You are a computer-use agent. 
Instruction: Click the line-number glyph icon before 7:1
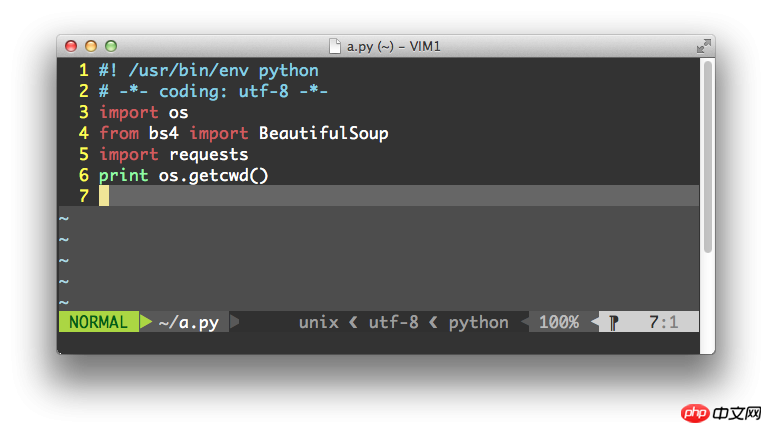pos(614,322)
